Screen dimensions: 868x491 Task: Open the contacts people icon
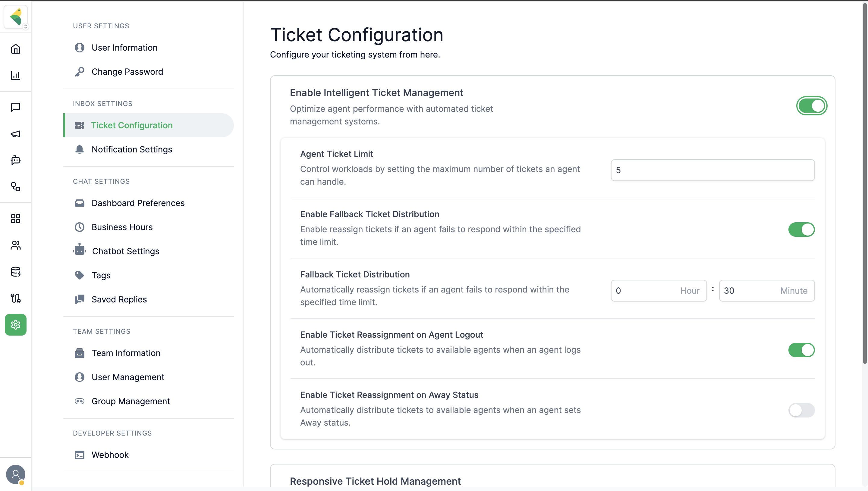tap(15, 245)
